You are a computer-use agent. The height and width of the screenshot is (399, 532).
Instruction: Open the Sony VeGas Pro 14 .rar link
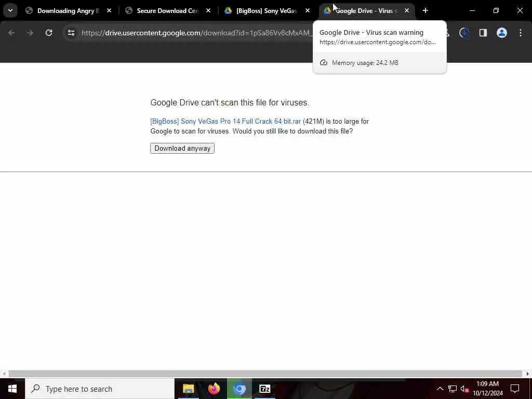click(225, 121)
